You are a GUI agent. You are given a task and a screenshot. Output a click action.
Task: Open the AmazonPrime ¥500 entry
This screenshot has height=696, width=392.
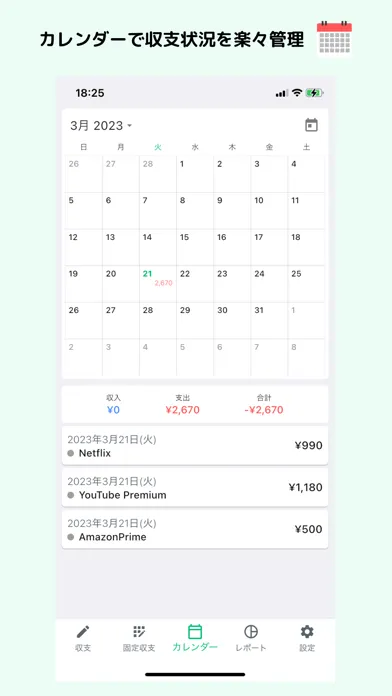pos(195,529)
